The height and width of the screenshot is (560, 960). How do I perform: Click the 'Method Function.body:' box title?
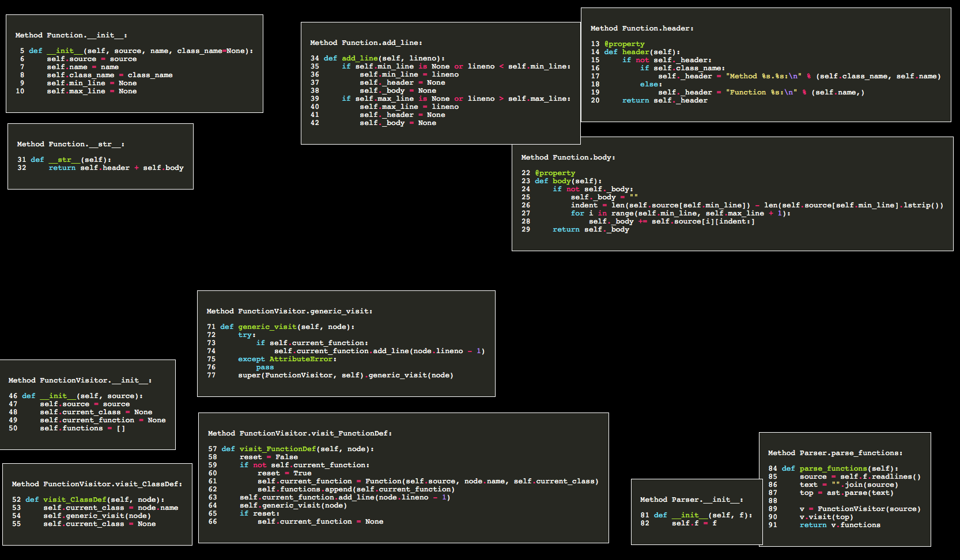568,157
